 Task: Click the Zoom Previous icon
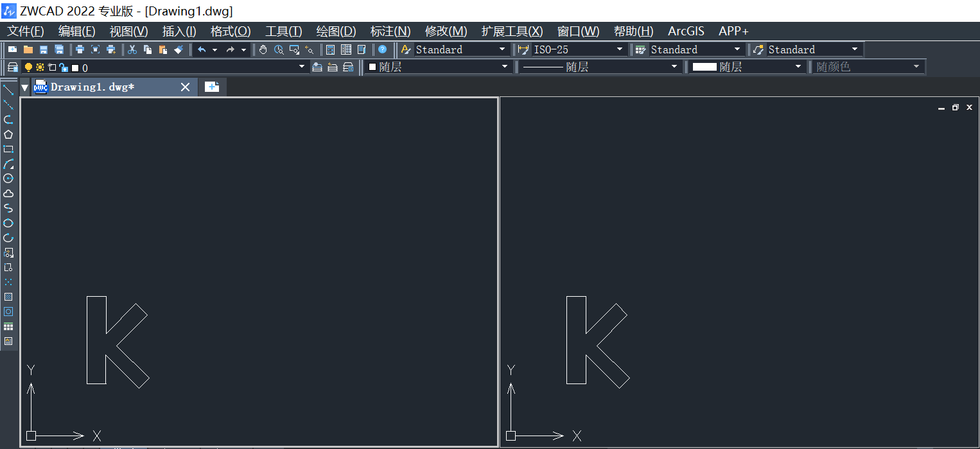[310, 49]
